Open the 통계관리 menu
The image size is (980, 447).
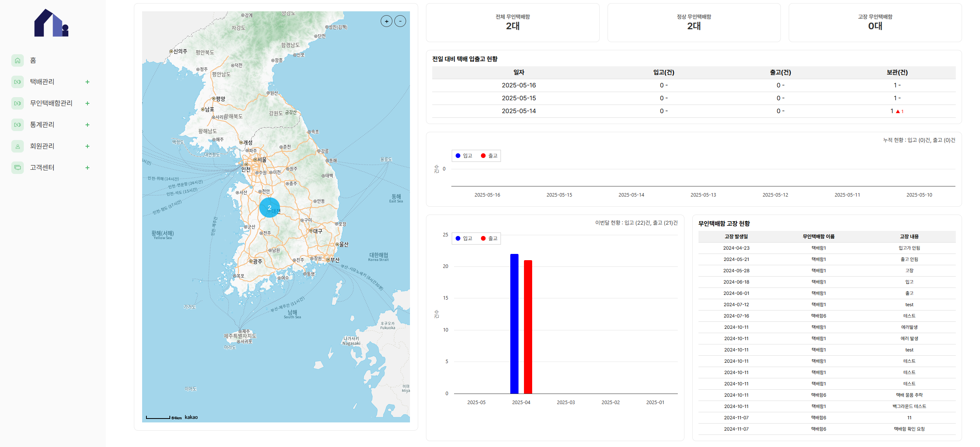click(42, 125)
